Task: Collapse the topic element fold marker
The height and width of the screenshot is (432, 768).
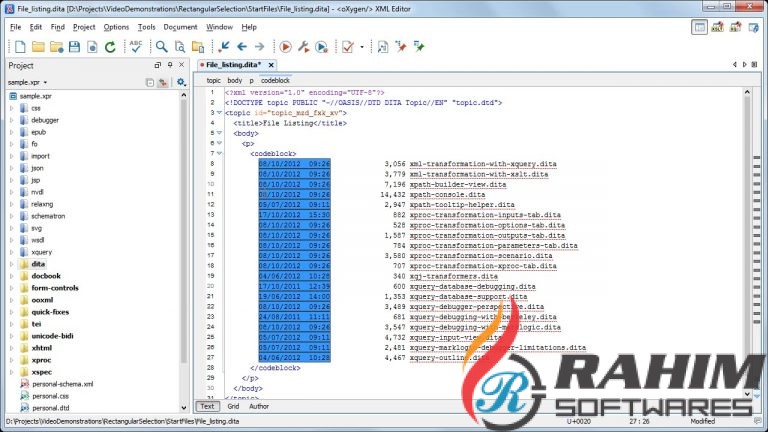Action: pyautogui.click(x=219, y=113)
